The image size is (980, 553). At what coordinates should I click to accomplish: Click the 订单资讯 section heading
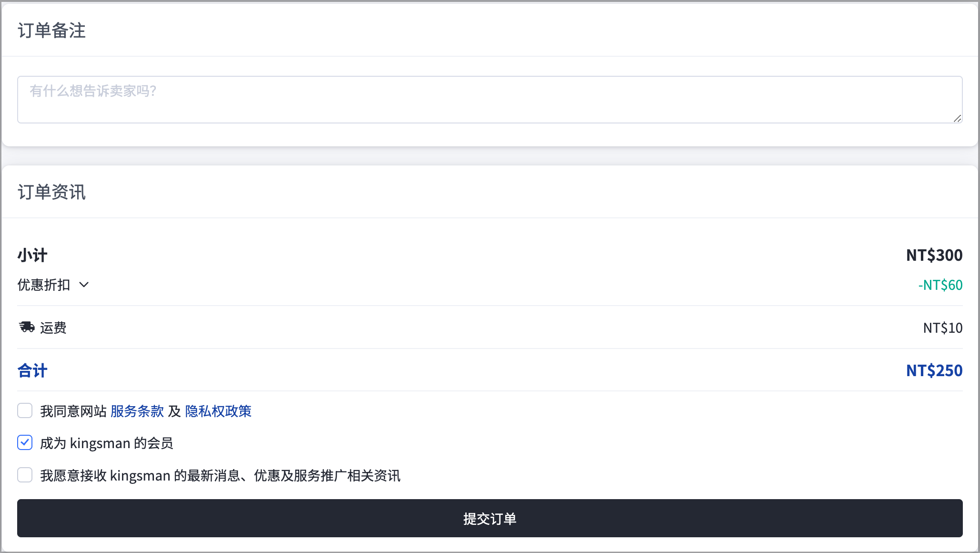52,192
